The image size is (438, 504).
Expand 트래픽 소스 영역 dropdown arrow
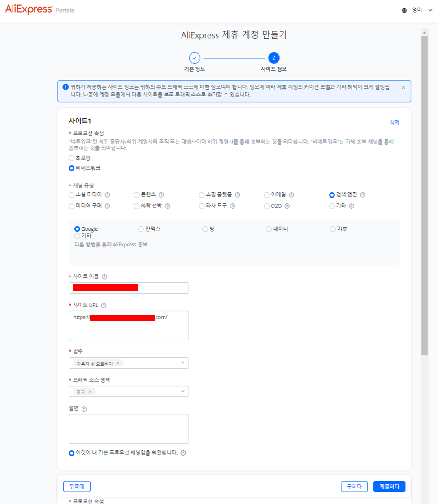[182, 391]
